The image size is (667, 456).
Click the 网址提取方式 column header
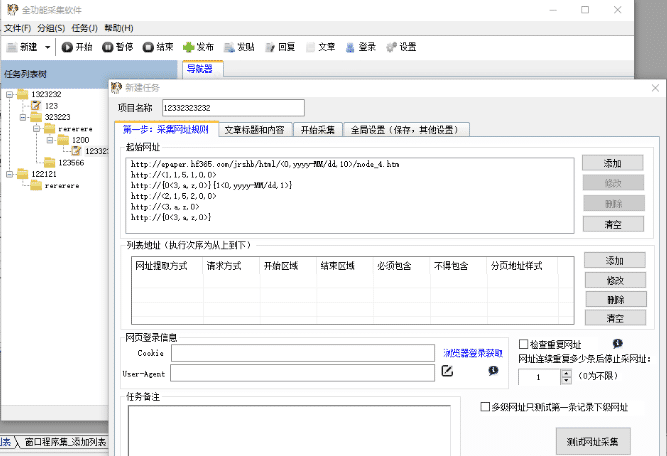(167, 266)
